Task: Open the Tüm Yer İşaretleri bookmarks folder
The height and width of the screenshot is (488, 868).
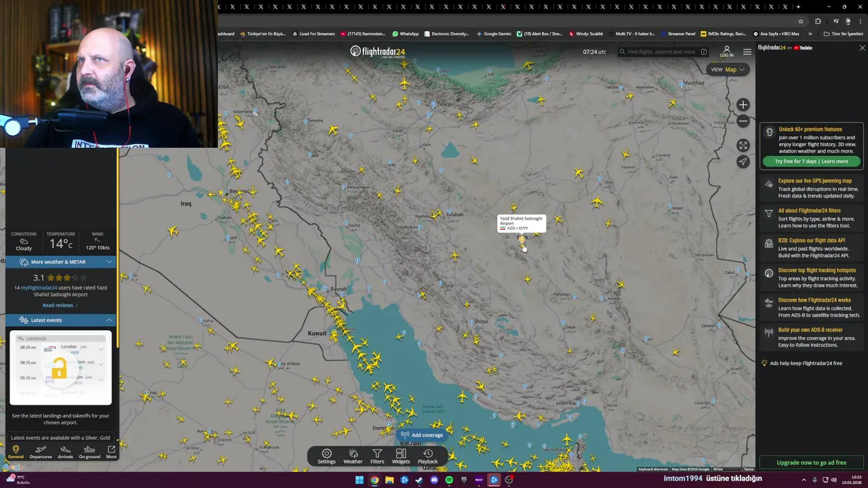Action: coord(843,34)
